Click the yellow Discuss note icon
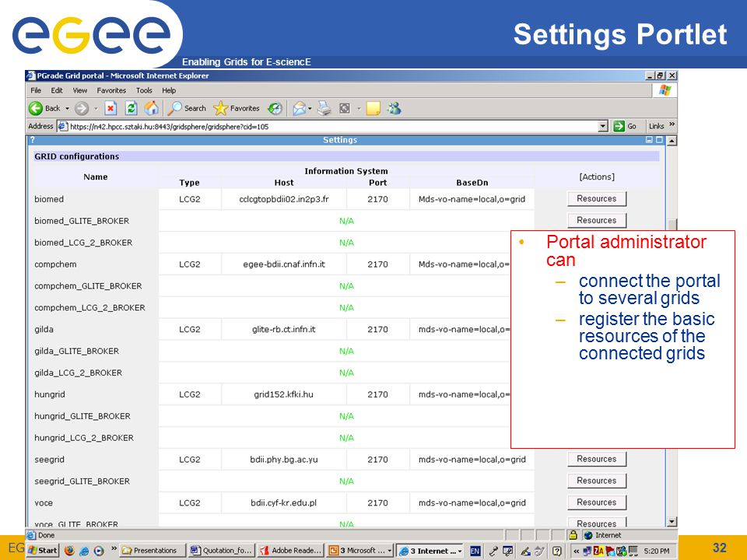 [373, 109]
